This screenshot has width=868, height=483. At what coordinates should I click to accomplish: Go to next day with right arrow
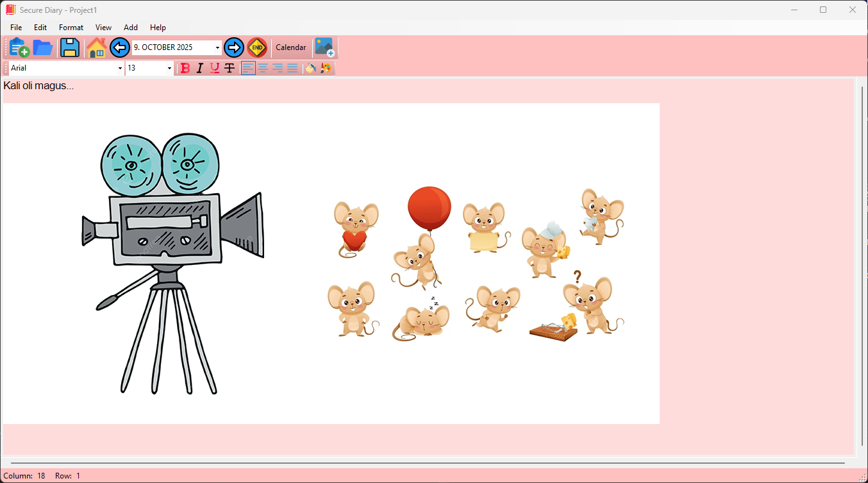[234, 47]
